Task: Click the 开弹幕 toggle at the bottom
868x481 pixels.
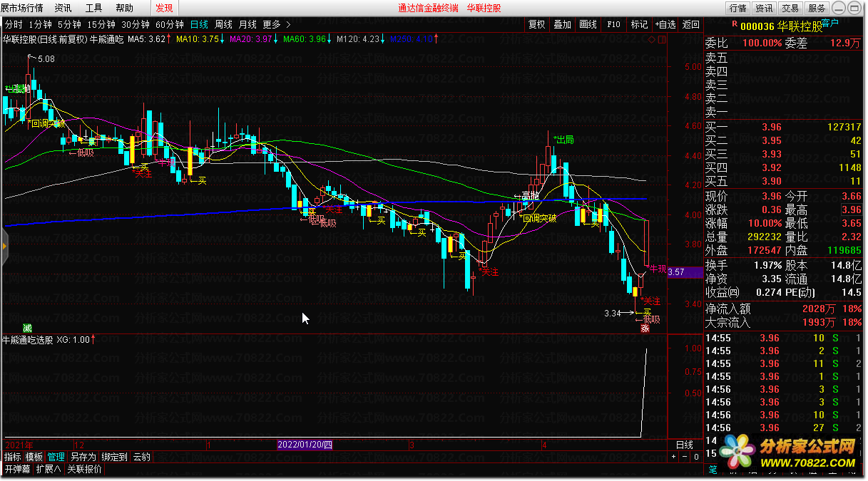Action: click(x=17, y=469)
